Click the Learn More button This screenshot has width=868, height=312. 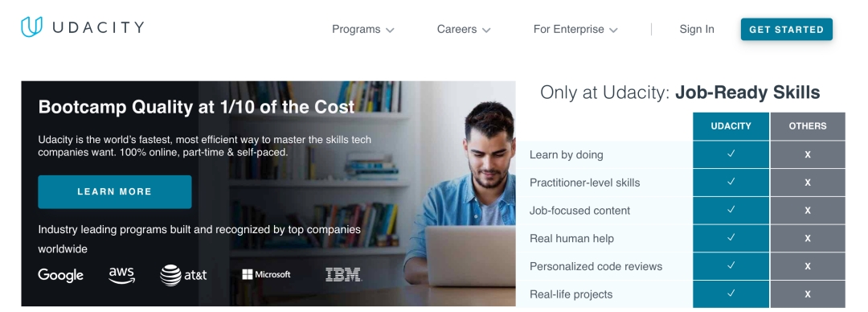pyautogui.click(x=115, y=191)
